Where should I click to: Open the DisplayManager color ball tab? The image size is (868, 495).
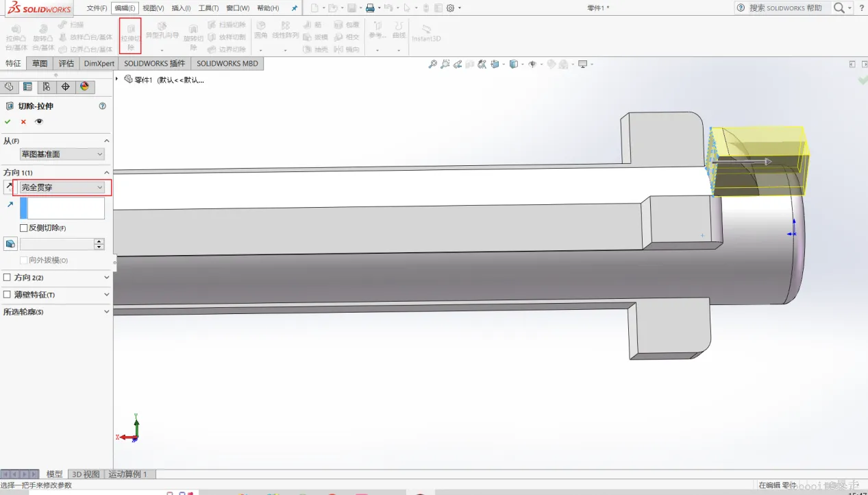(84, 86)
